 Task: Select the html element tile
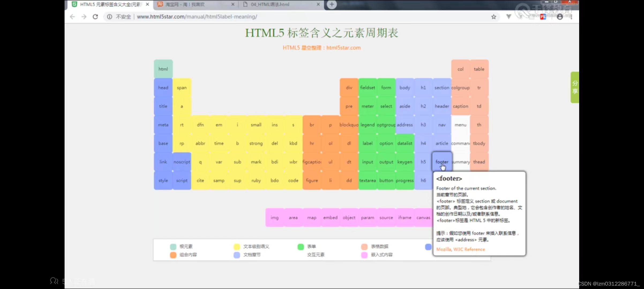(x=163, y=69)
